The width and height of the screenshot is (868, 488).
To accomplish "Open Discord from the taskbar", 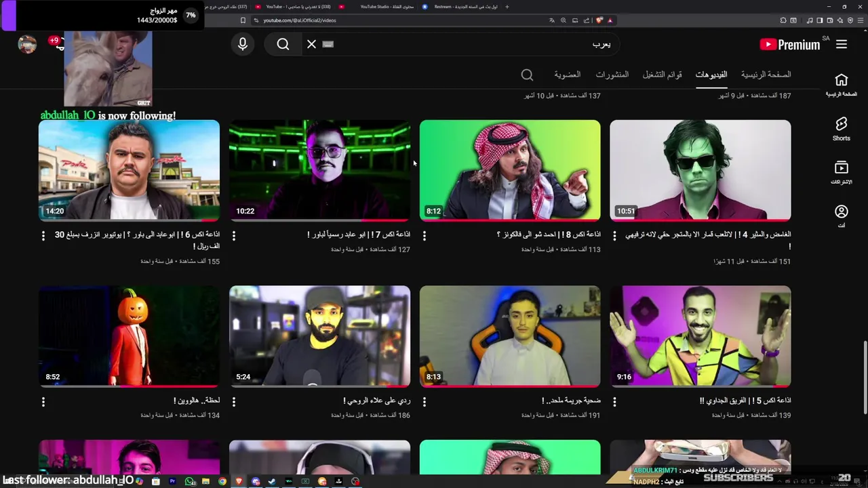I will [x=256, y=481].
